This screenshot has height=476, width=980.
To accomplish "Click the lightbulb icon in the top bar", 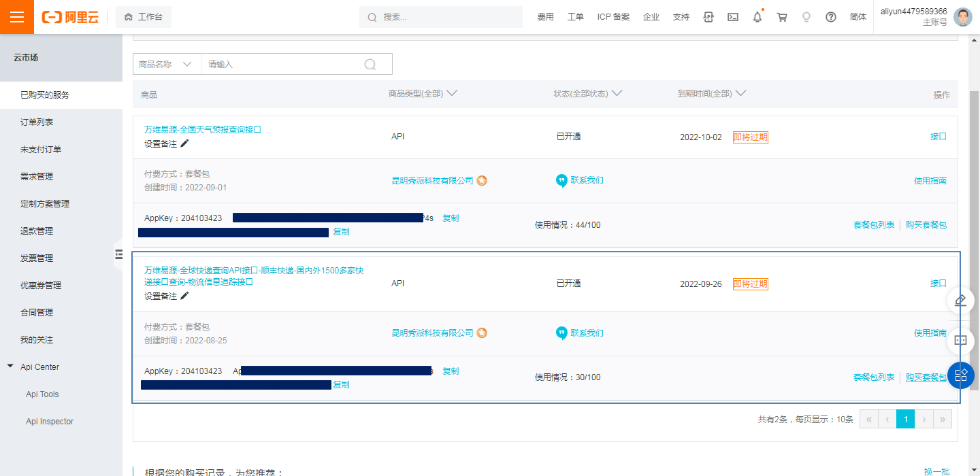I will (x=806, y=17).
